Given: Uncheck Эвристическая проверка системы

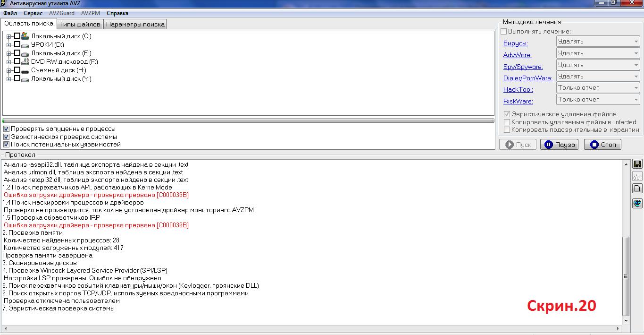Looking at the screenshot, I should (x=6, y=137).
